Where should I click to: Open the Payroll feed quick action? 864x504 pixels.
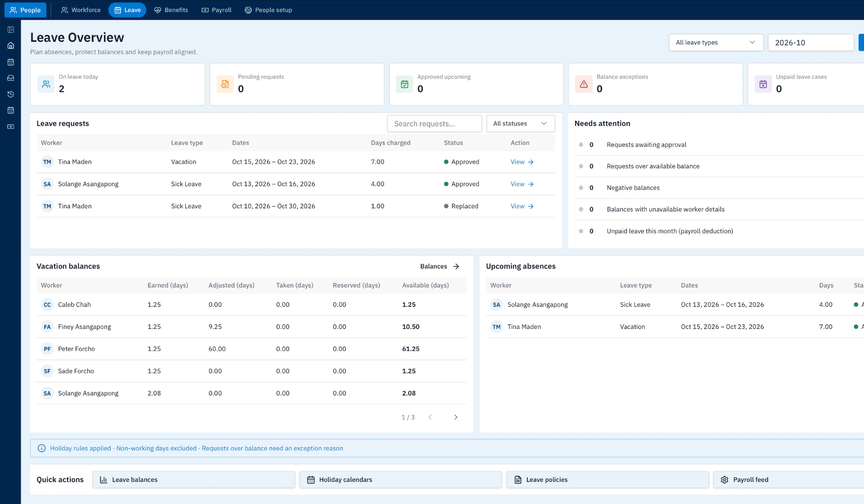click(x=788, y=480)
